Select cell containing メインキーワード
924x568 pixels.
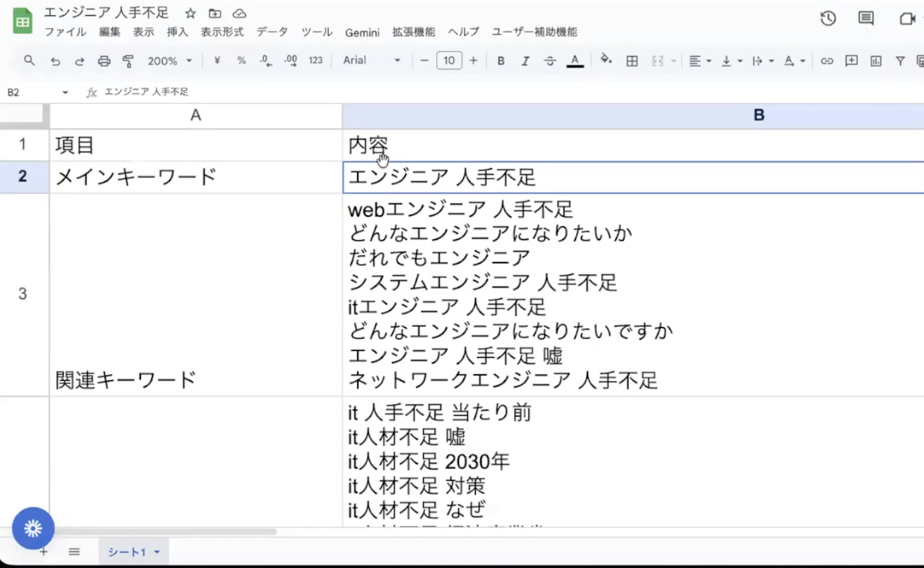tap(195, 177)
